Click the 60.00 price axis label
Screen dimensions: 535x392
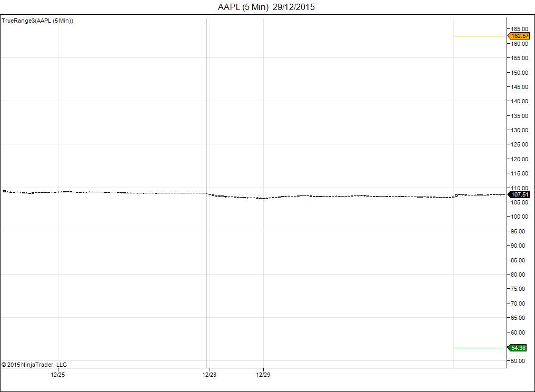[x=518, y=332]
